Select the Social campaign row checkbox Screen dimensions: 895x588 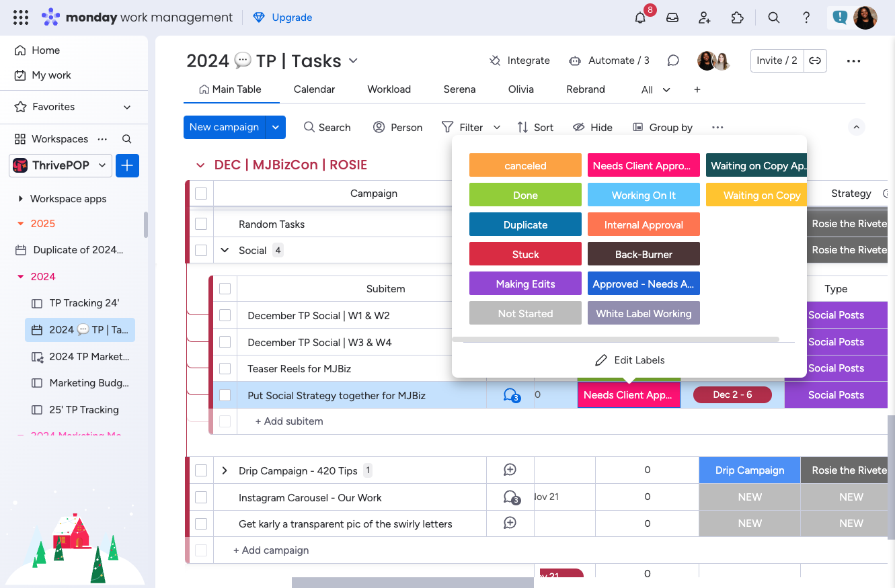(201, 250)
